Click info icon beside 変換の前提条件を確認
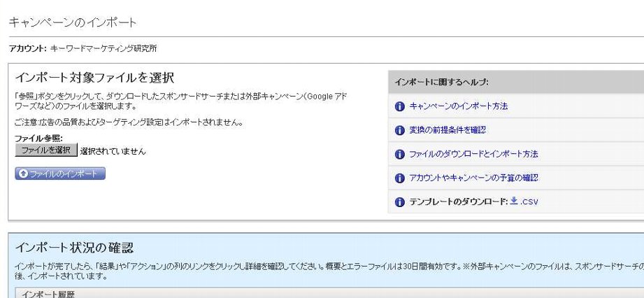Image resolution: width=644 pixels, height=298 pixels. [400, 130]
